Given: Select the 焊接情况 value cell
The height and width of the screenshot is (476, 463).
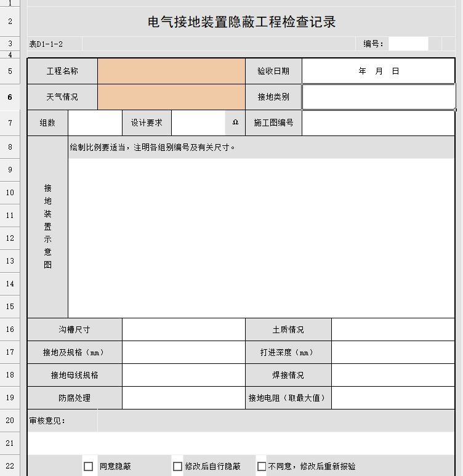Looking at the screenshot, I should pos(393,375).
